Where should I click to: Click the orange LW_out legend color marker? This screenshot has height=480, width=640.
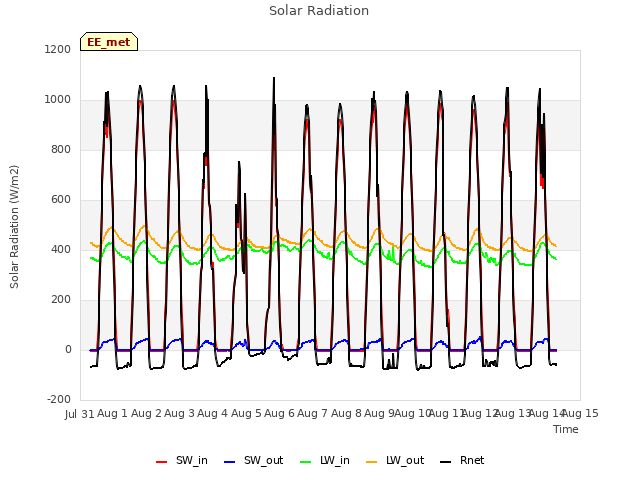[372, 462]
